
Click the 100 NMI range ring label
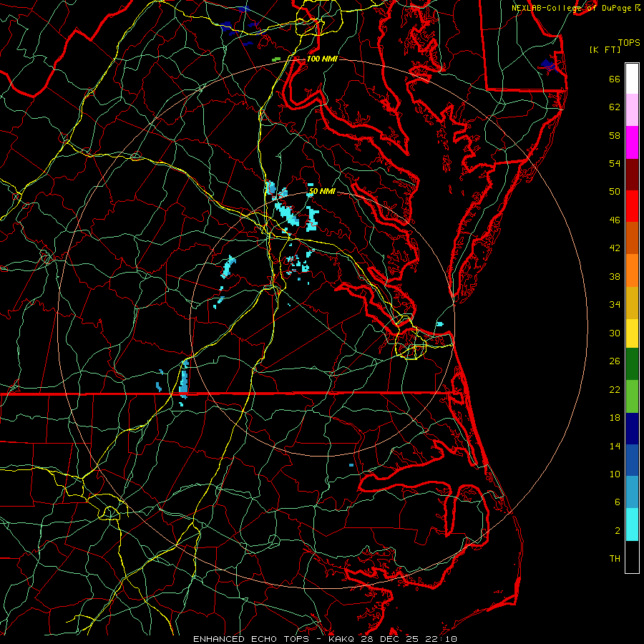[x=322, y=59]
